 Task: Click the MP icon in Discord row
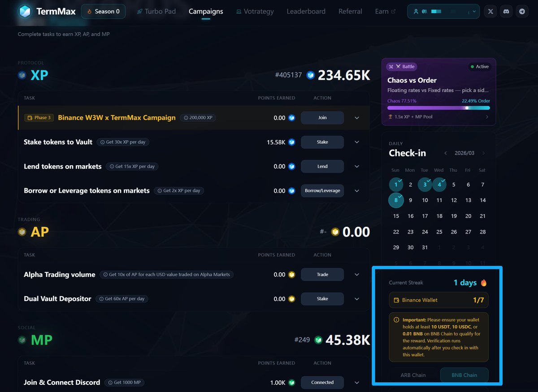292,383
